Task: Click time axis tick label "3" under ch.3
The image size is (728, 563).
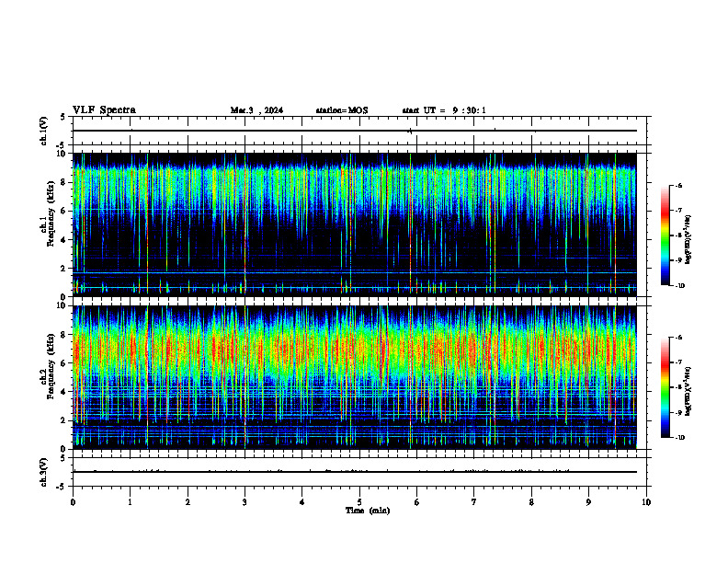Action: [245, 502]
